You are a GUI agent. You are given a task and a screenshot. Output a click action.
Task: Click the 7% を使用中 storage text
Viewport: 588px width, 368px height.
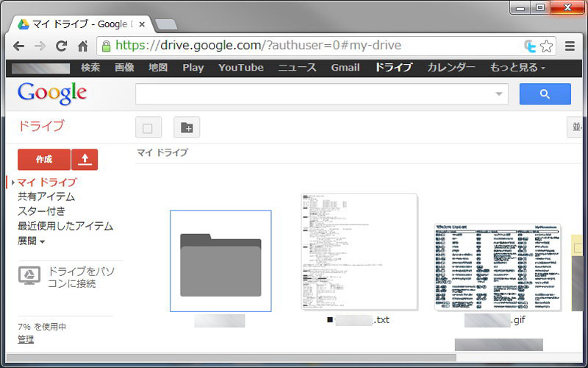tap(42, 327)
